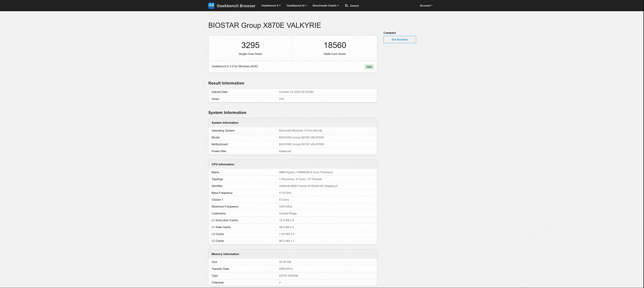Click L3 Cache value 96.0 MB x 1
Screen dimensions: 644x288
click(x=287, y=241)
